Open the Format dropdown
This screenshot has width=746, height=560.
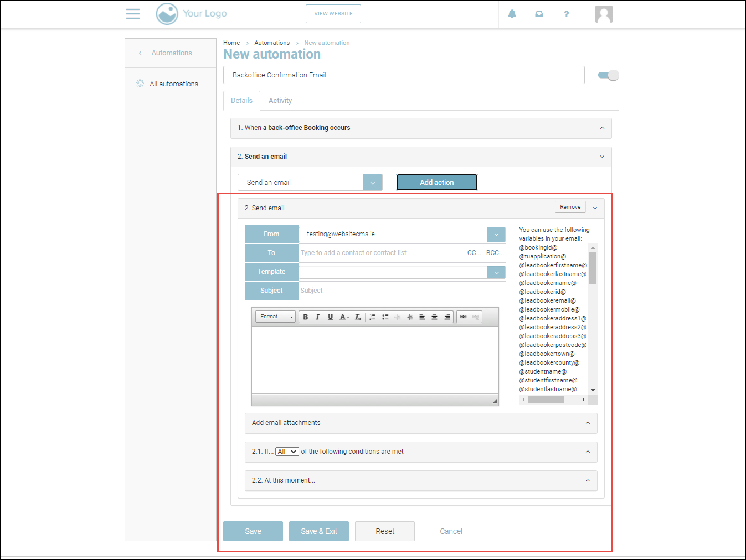click(276, 317)
